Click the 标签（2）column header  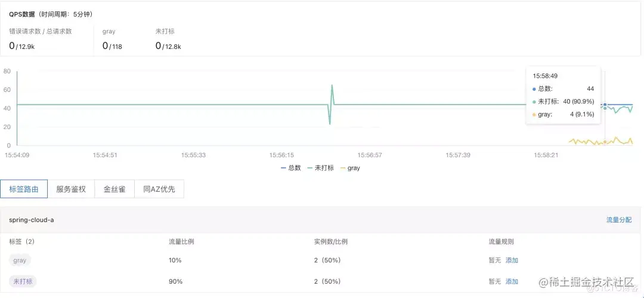pyautogui.click(x=22, y=241)
